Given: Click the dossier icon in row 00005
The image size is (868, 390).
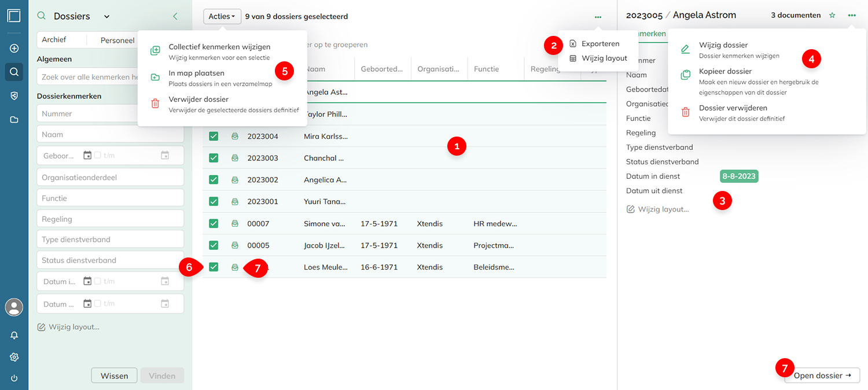Looking at the screenshot, I should tap(235, 245).
